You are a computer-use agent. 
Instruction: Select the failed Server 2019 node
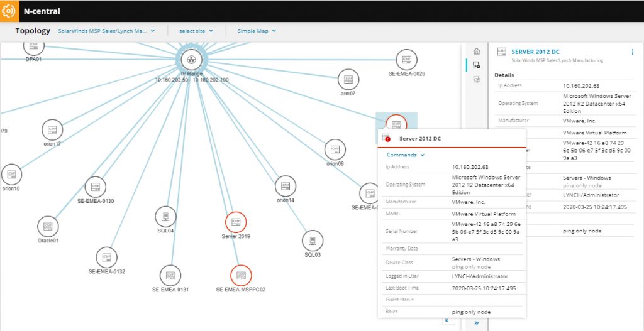(x=236, y=222)
